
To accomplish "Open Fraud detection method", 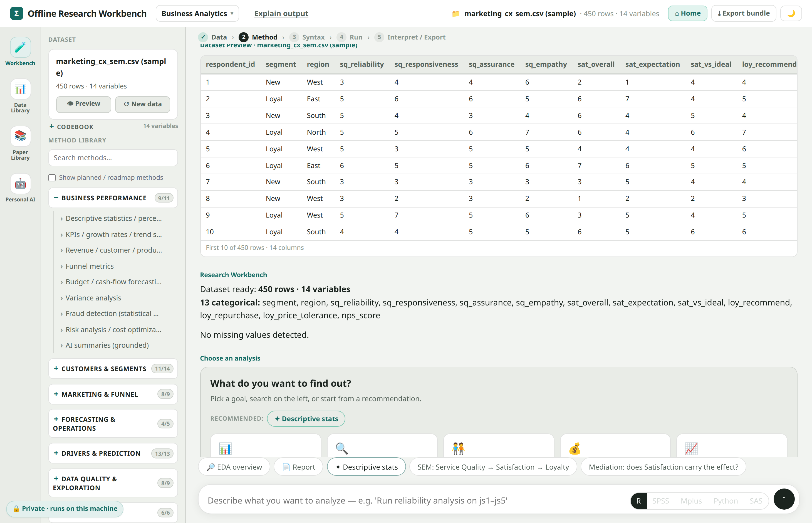I will (112, 314).
